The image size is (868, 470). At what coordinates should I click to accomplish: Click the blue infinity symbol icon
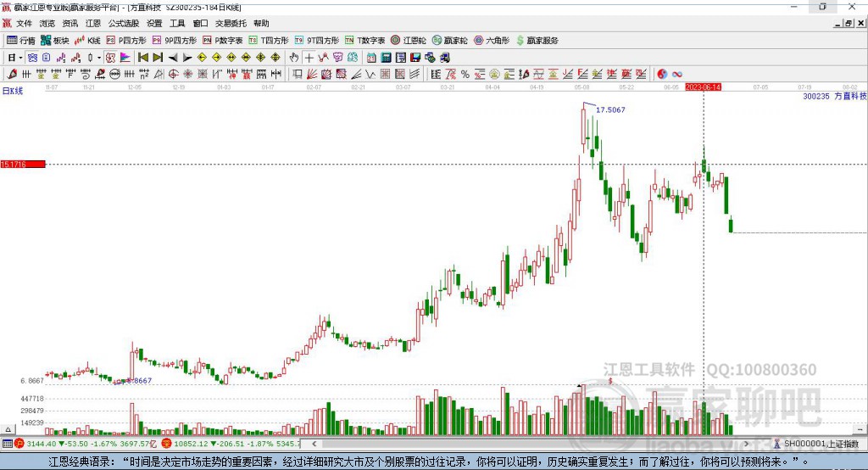[677, 75]
